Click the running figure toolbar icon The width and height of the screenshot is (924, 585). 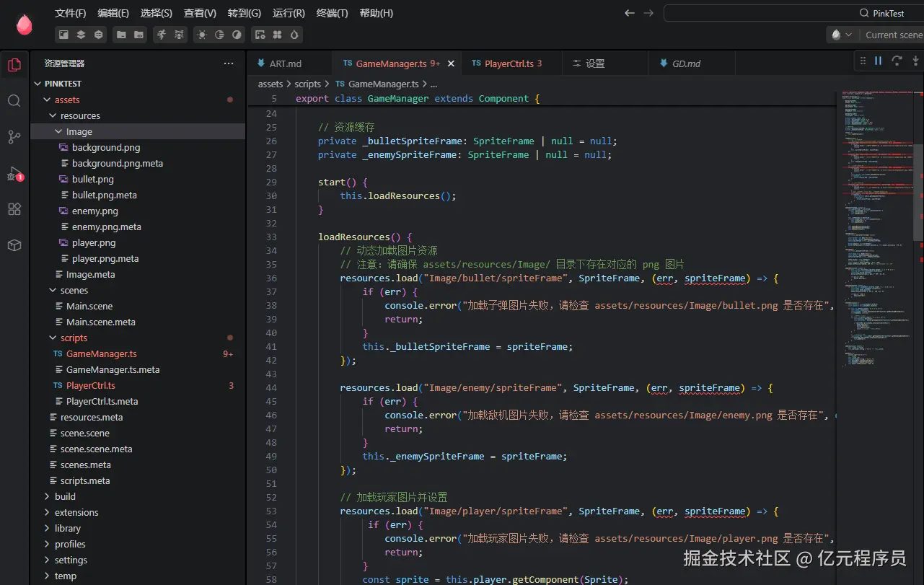pos(162,35)
